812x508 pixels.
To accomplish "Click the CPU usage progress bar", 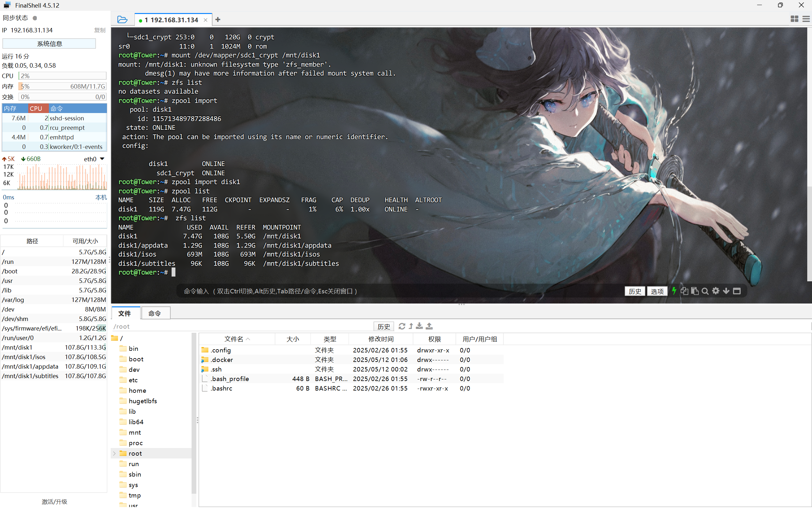I will tap(62, 76).
